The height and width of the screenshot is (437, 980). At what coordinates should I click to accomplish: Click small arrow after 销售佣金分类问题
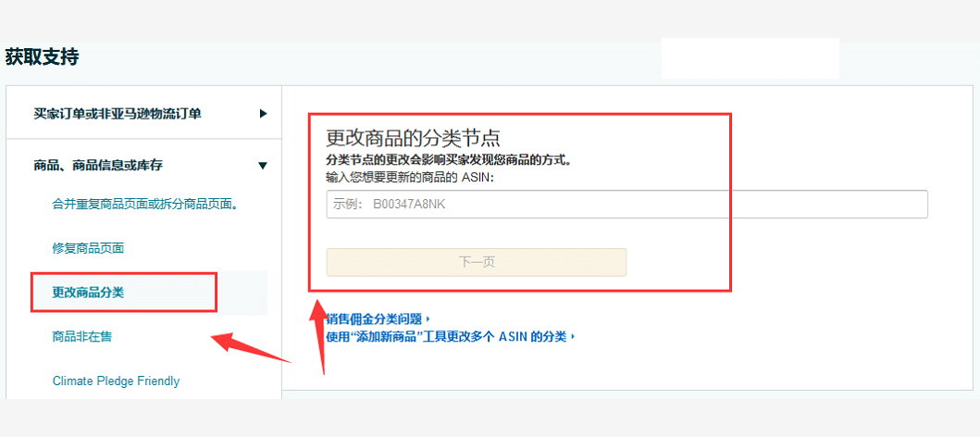click(x=428, y=319)
